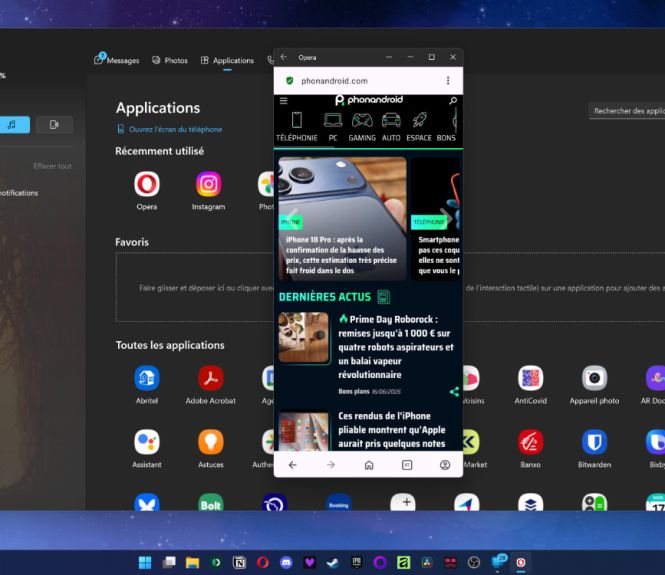Show previous carousel slide arrow

[292, 217]
